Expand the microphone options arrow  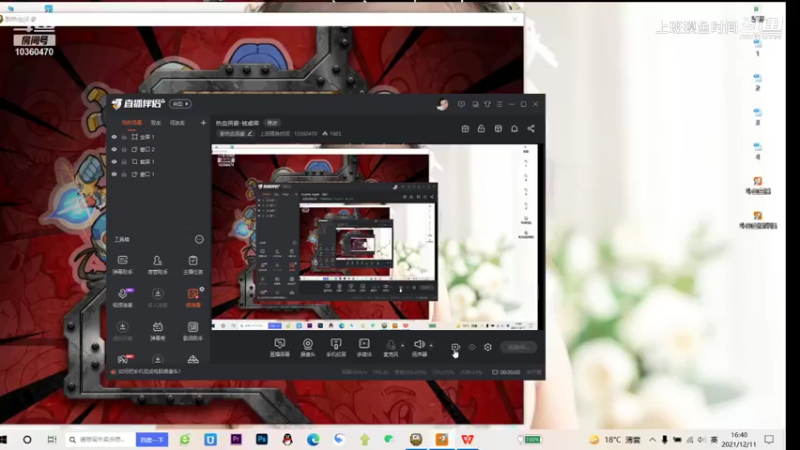[x=403, y=345]
